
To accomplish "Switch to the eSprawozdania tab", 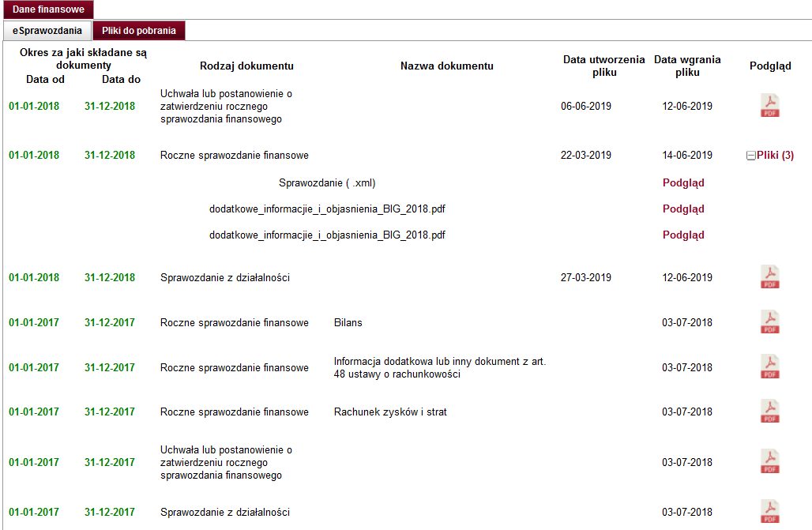I will coord(47,31).
